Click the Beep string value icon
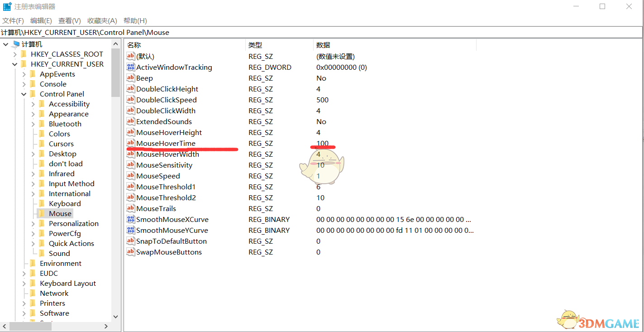This screenshot has height=332, width=644. point(131,78)
